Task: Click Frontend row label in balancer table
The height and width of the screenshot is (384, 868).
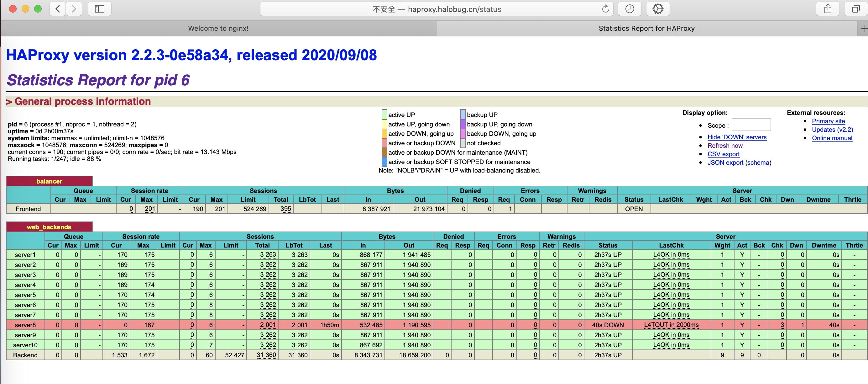Action: (x=28, y=209)
